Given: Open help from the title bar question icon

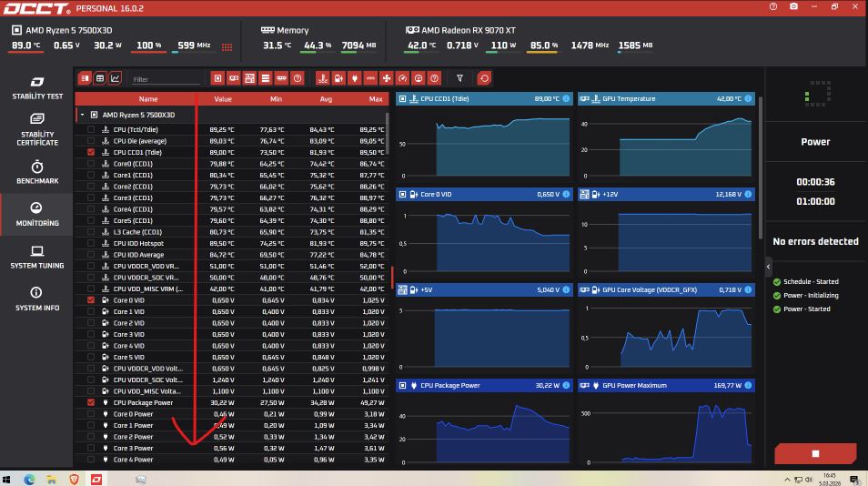Looking at the screenshot, I should point(773,6).
